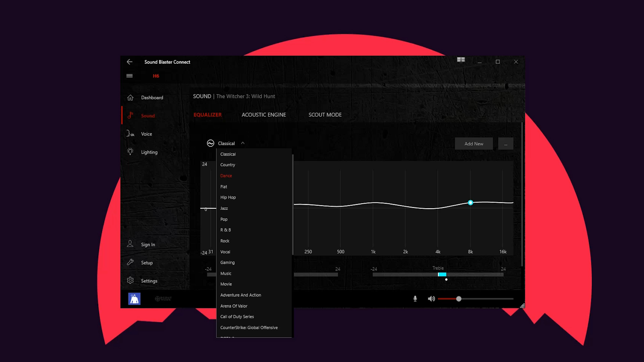Switch to the SCOUT MODE tab

point(325,115)
